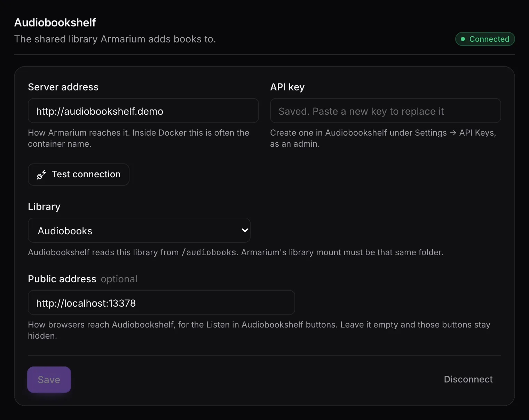Click the 'How browsers reach Audiobookshelf' helper text

pyautogui.click(x=259, y=330)
